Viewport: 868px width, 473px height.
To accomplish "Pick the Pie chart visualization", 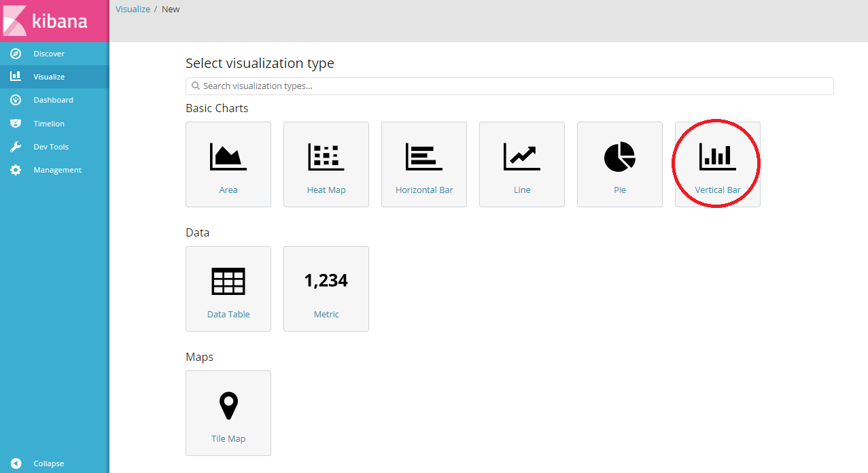I will pos(619,164).
